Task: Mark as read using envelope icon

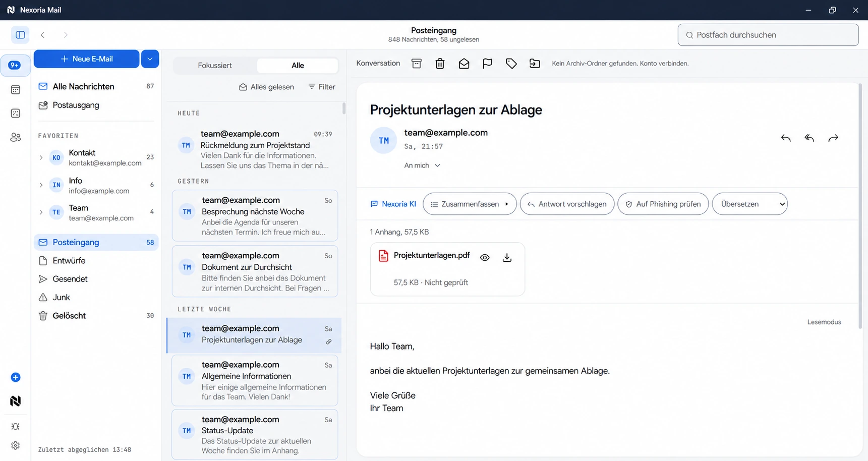Action: [x=464, y=64]
